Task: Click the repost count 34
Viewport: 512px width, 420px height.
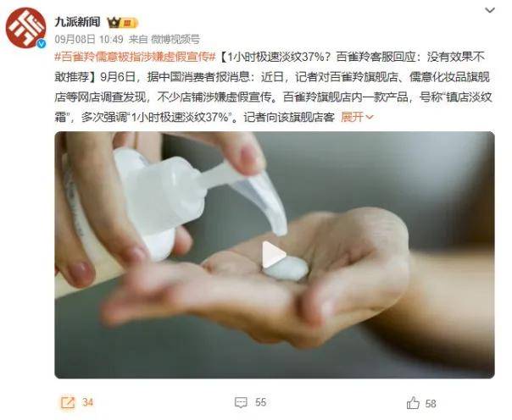Action: coord(87,402)
